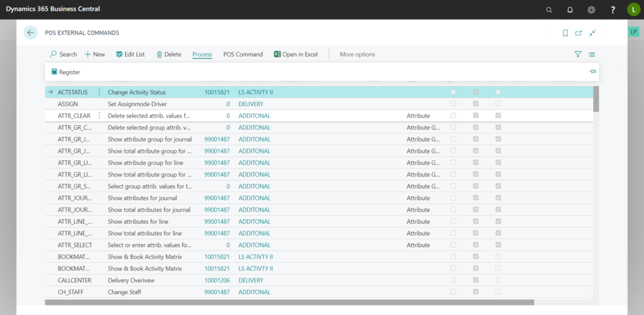Click Attribute type in ATTR_CLEAR row
Screen dimensions: 644x315
tap(418, 116)
